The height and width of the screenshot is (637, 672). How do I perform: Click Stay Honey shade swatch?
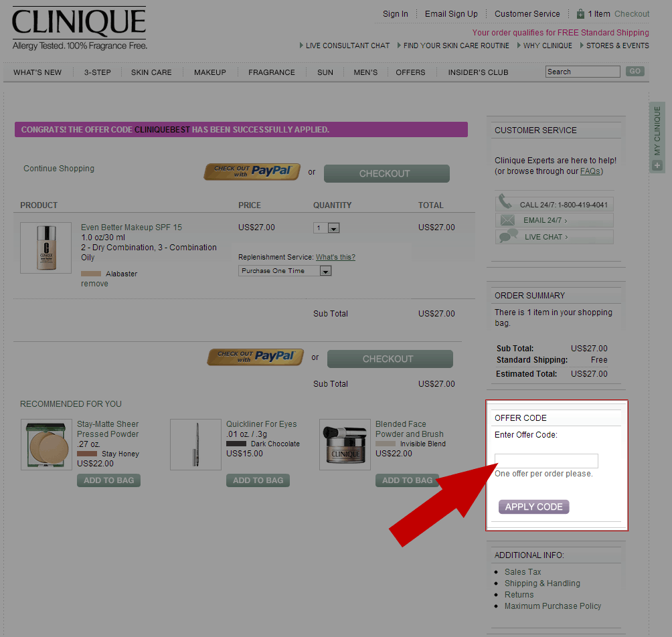(x=87, y=454)
